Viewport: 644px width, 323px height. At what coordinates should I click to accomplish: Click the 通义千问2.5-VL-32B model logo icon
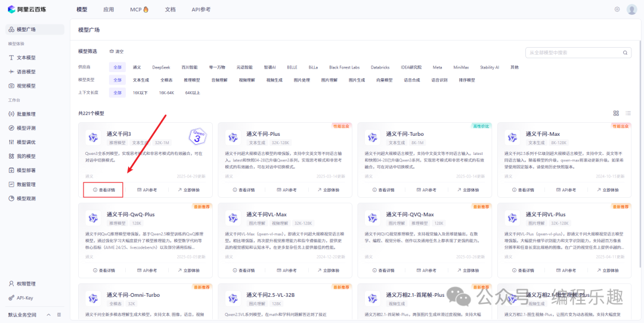click(x=233, y=299)
